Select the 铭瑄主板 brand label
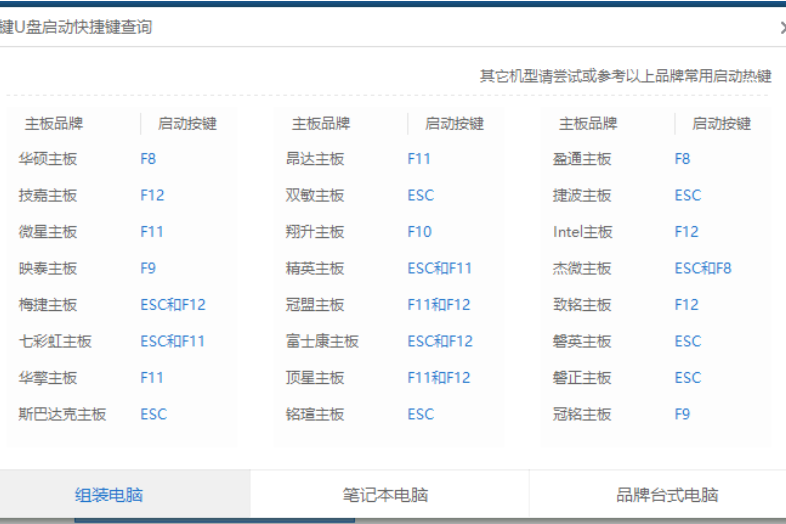Image resolution: width=786 pixels, height=524 pixels. click(x=315, y=414)
